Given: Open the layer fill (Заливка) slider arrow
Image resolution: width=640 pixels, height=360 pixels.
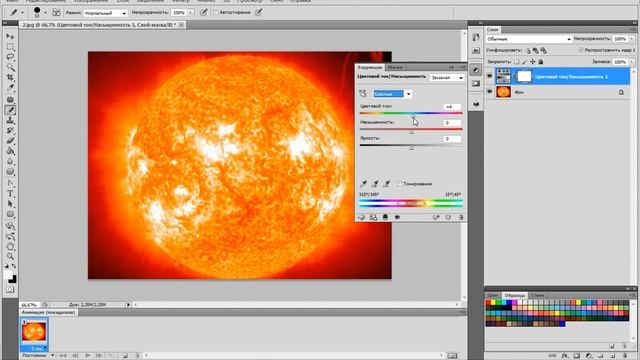Looking at the screenshot, I should [632, 62].
